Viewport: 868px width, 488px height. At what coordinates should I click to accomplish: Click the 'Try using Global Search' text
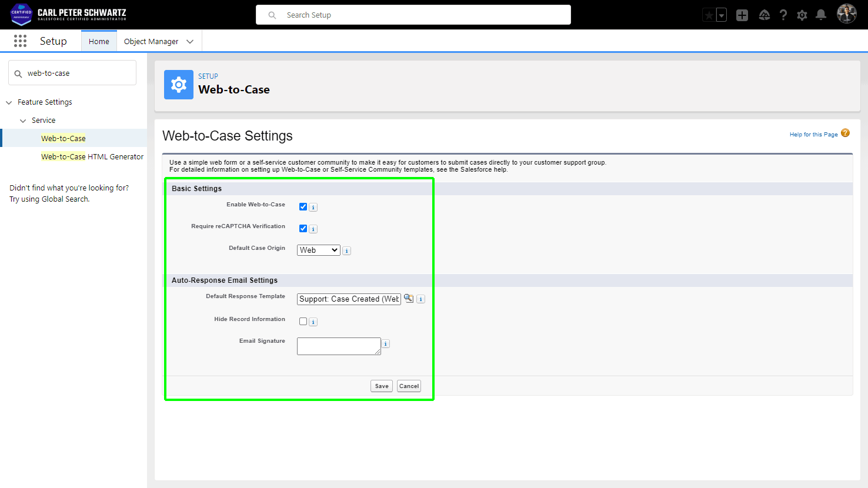coord(49,199)
